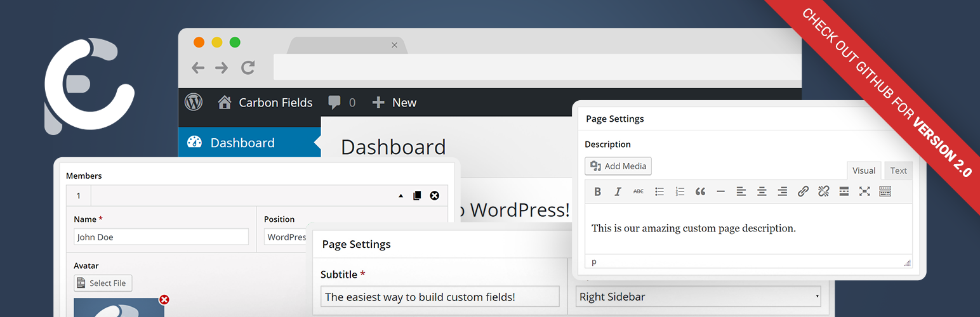Duplicate Members entry 1
Screen dimensions: 980x317
(417, 195)
